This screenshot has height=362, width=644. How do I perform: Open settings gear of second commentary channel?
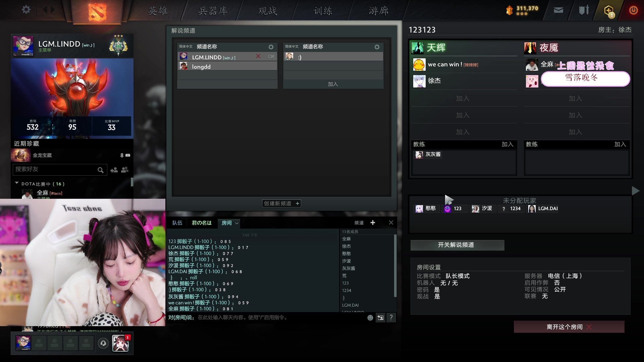click(x=377, y=47)
